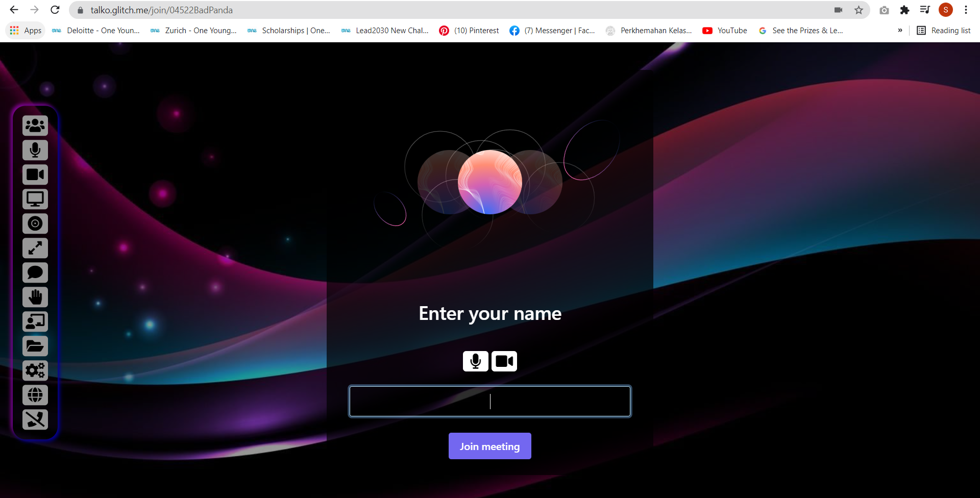Disable camera above the name field

pos(504,361)
